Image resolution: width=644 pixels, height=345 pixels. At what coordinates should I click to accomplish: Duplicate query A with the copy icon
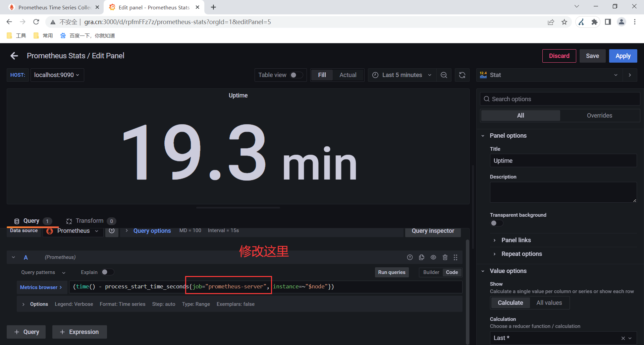(x=422, y=257)
